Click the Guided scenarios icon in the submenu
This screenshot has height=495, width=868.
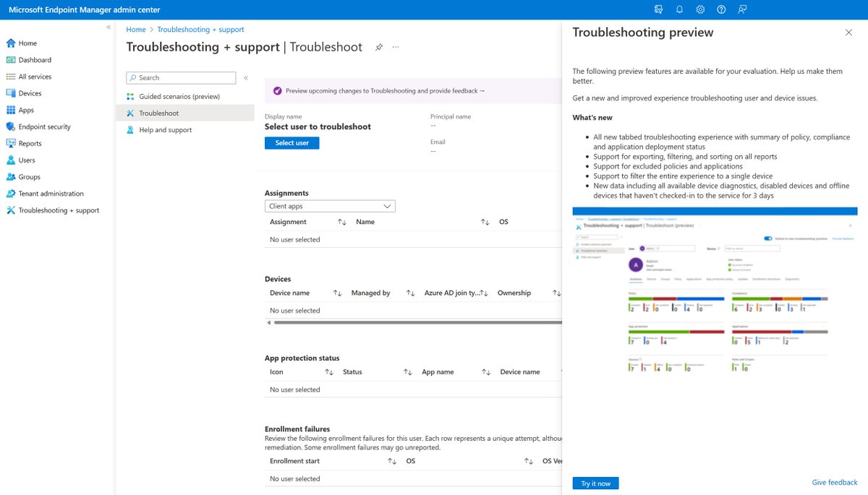point(130,96)
